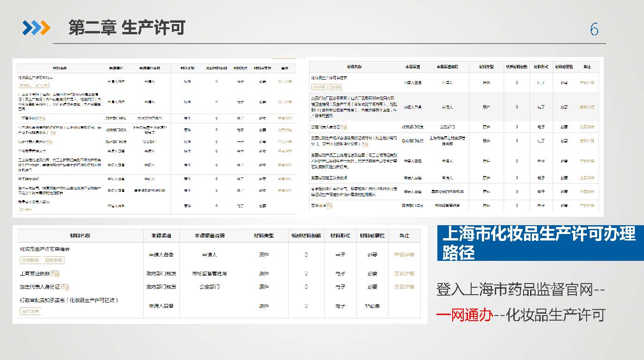Click the slide page number 6
This screenshot has width=644, height=360.
click(594, 30)
